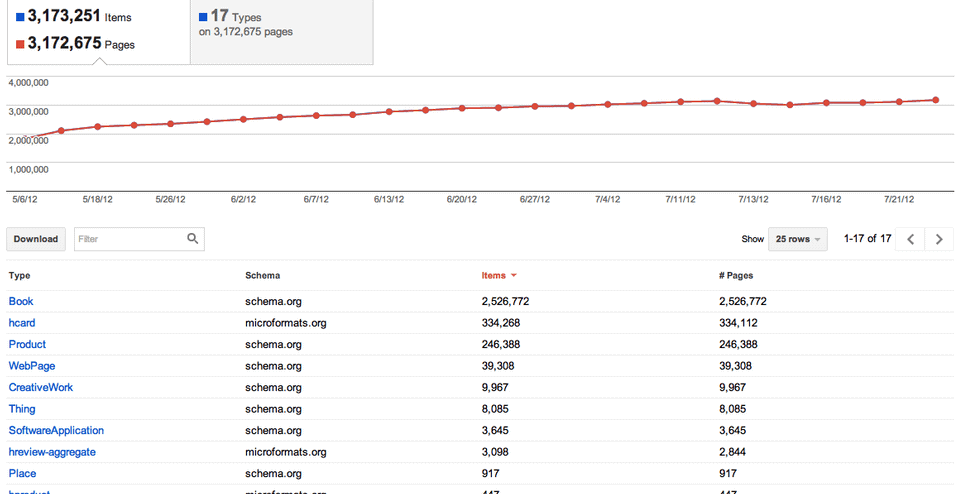Click the Download button
Image resolution: width=958 pixels, height=494 pixels.
coord(36,239)
